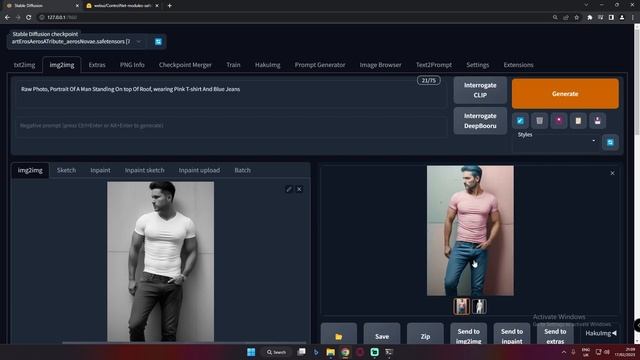The height and width of the screenshot is (360, 640).
Task: Open the Train tab
Action: pos(233,65)
